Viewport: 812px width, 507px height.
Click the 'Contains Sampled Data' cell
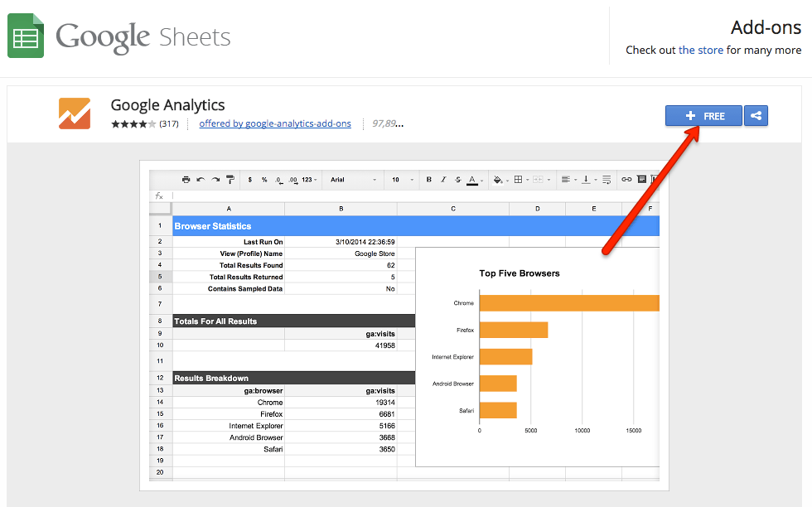229,288
